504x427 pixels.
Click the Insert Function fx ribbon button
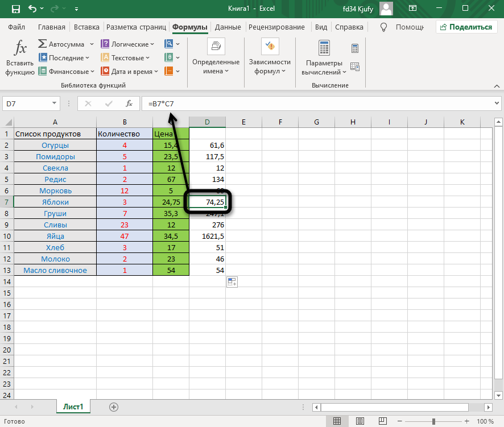pos(20,58)
